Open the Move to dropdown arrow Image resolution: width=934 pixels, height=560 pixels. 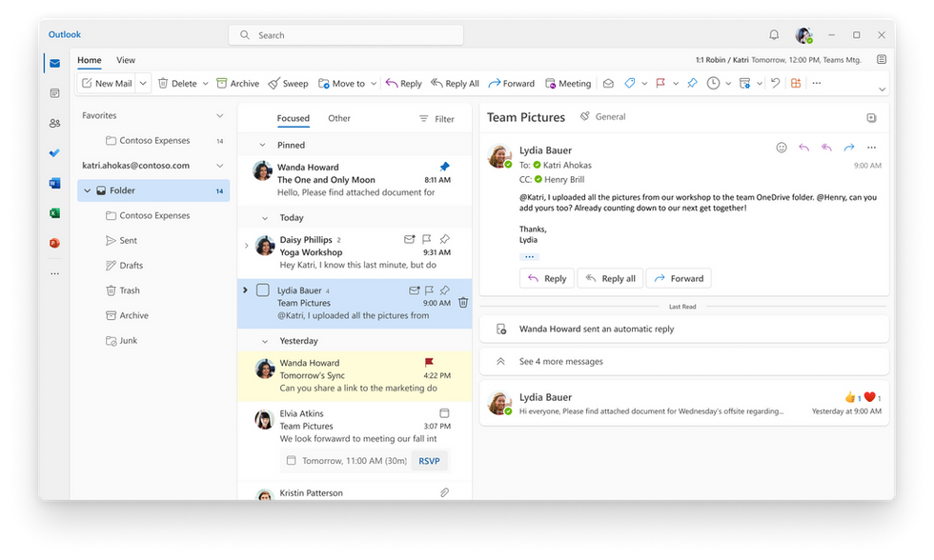374,83
